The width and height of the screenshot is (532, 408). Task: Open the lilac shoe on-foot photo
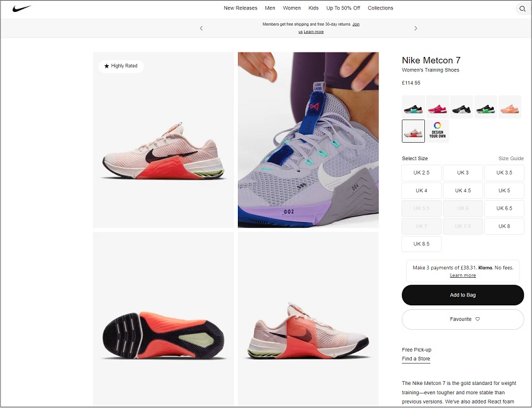point(308,140)
